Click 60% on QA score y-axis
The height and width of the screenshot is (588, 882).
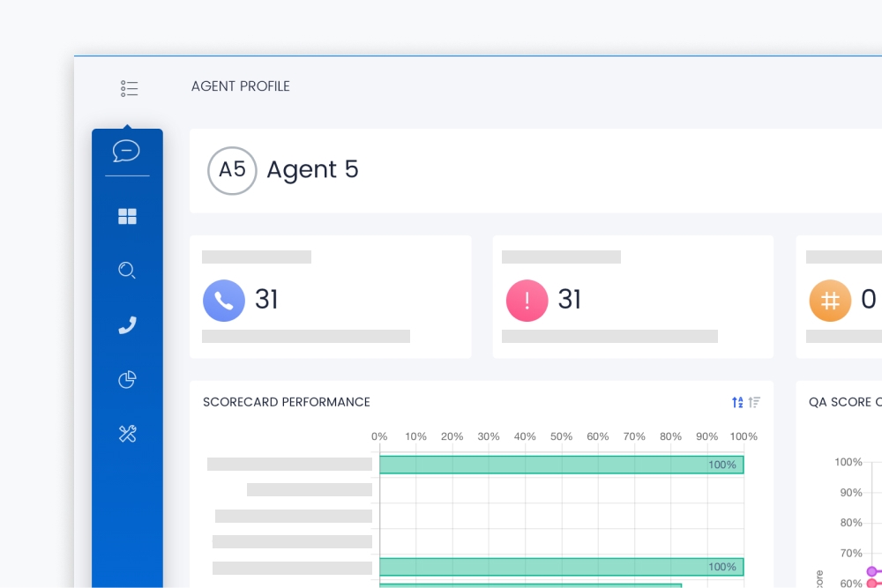pyautogui.click(x=851, y=583)
